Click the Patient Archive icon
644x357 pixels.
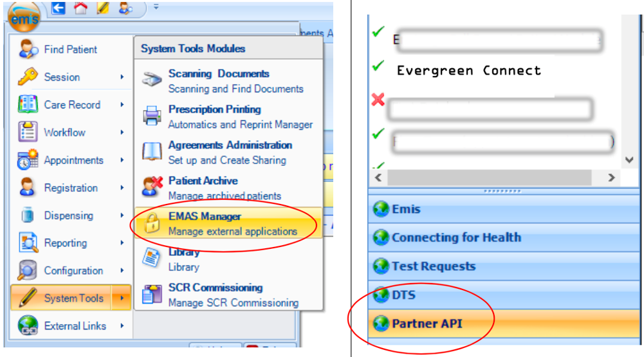[x=152, y=187]
